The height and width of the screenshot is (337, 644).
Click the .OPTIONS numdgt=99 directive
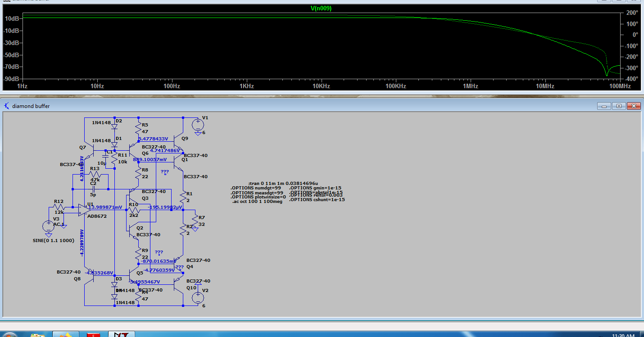256,188
